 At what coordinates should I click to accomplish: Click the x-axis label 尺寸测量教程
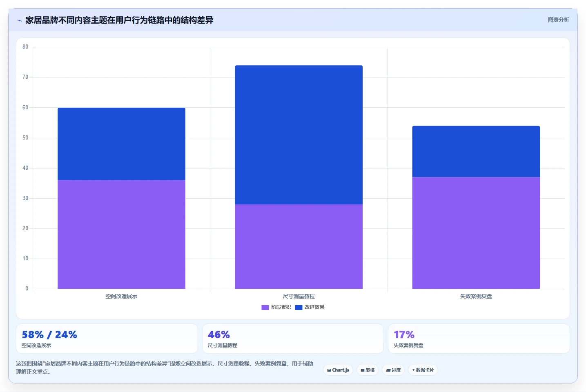tap(299, 296)
